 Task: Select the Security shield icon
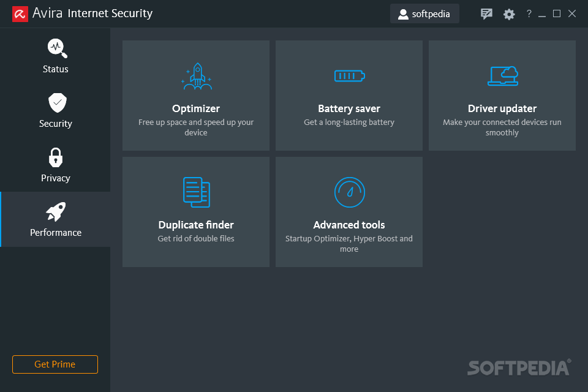(55, 102)
